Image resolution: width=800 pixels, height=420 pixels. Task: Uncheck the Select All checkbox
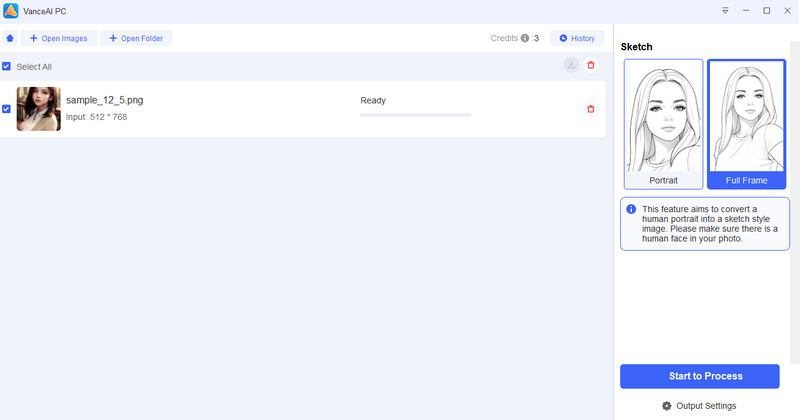click(7, 66)
